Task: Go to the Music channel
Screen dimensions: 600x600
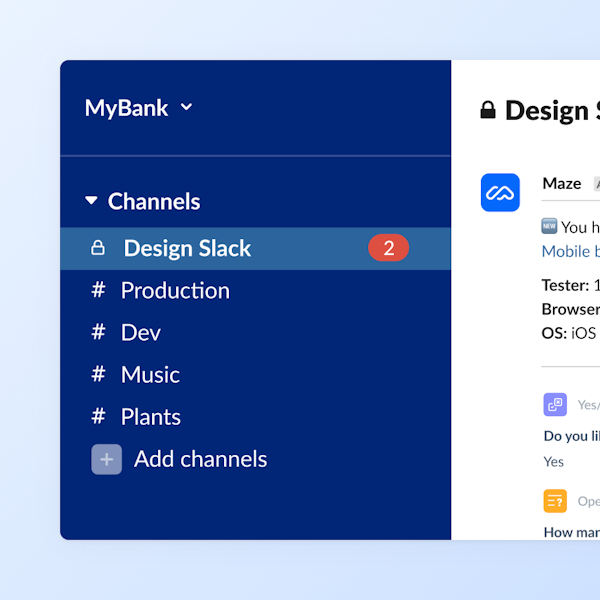Action: [150, 374]
